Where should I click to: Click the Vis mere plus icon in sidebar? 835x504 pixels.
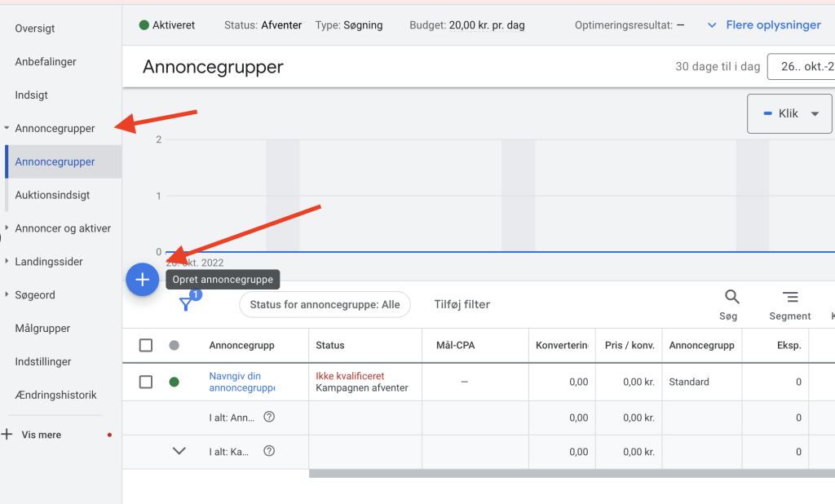point(9,434)
